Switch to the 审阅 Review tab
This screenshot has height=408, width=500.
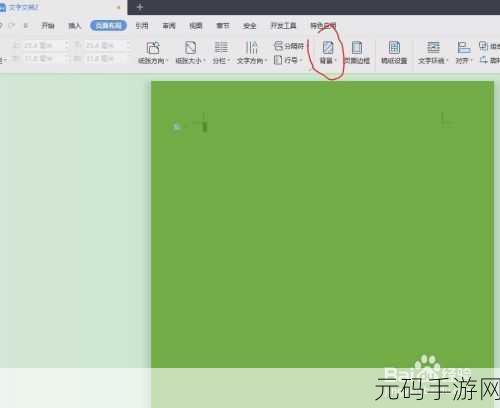tap(169, 26)
